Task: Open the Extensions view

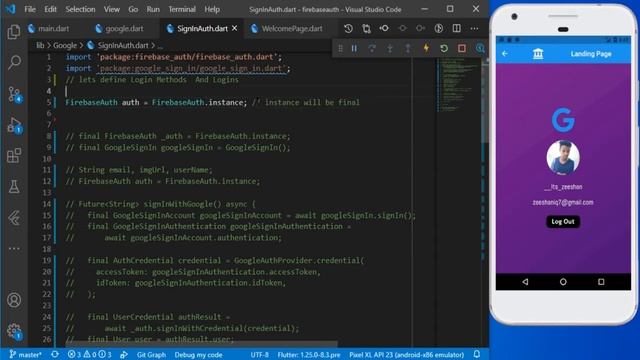Action: click(14, 156)
